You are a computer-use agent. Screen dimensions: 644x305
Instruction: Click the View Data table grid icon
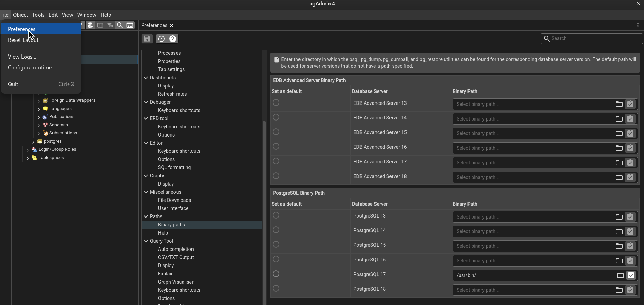tap(100, 25)
